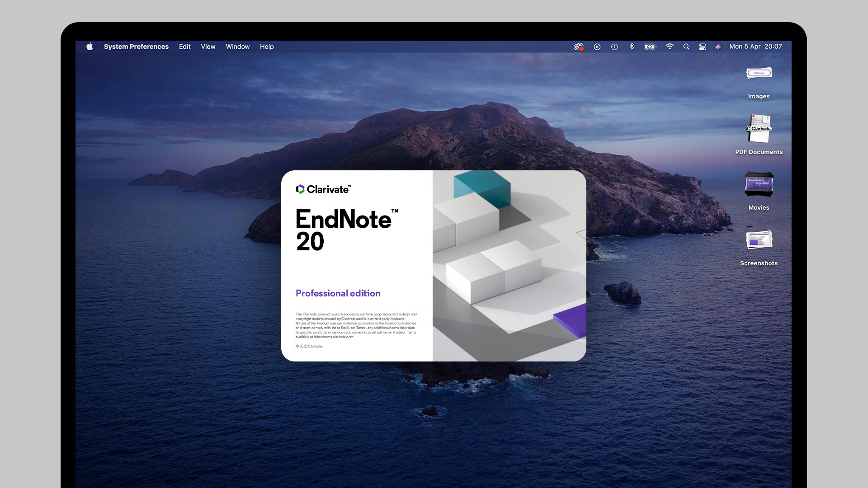Screen dimensions: 868x488
Task: Click the Creative Cloud menu bar icon
Action: point(578,47)
